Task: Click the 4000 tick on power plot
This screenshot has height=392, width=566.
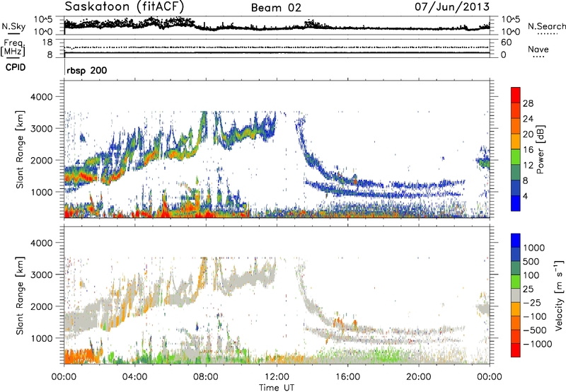Action: [42, 97]
